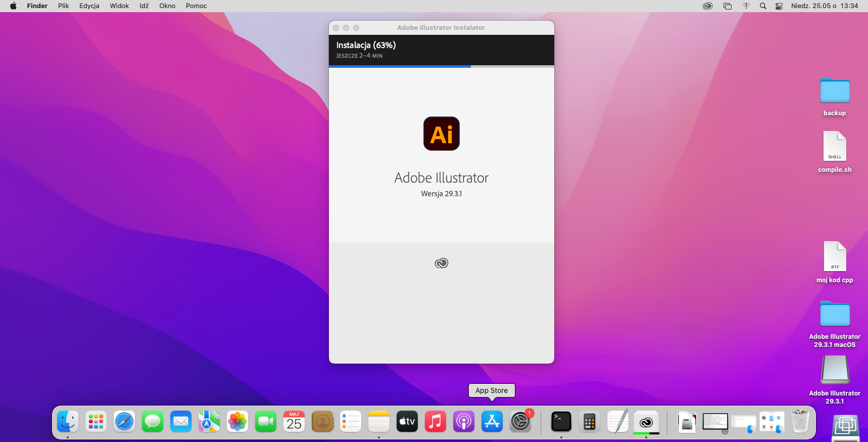Open the Pomoc menu
This screenshot has height=442, width=868.
click(197, 6)
